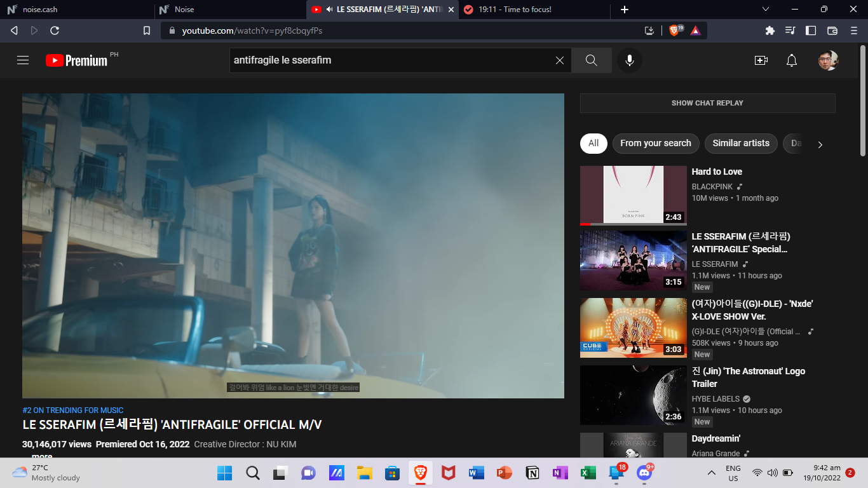
Task: Click the playing ANTIFRAGILE video player
Action: pos(293,246)
